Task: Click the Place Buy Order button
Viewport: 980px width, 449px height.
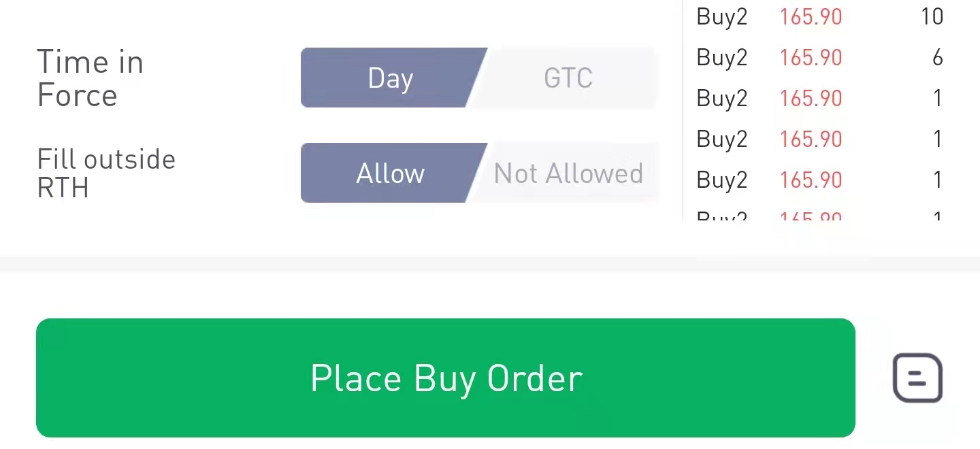Action: pyautogui.click(x=445, y=378)
